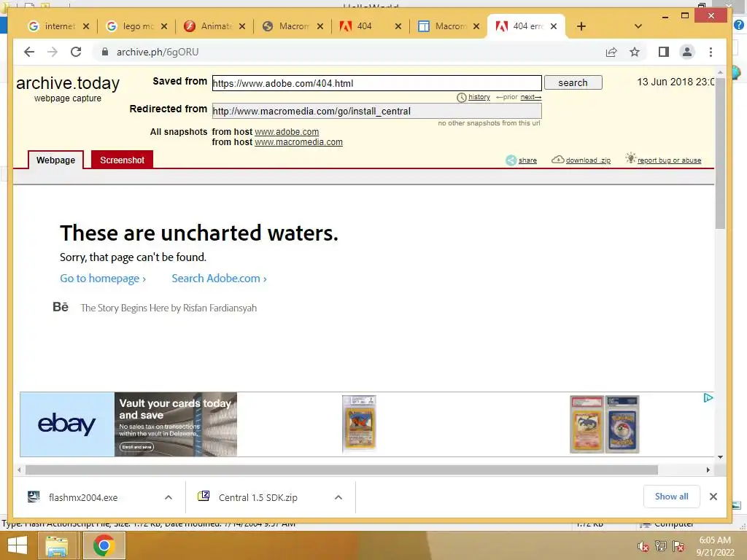
Task: Close the first Macromedia tab
Action: pyautogui.click(x=320, y=26)
